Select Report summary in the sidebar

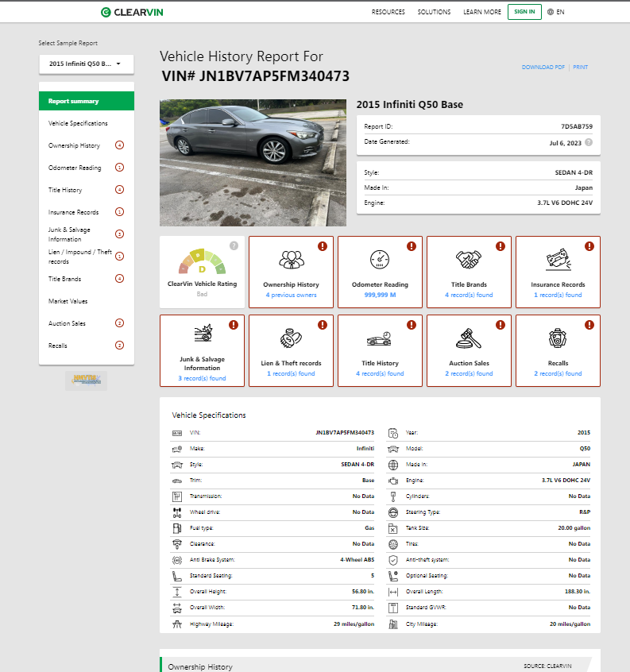coord(87,101)
